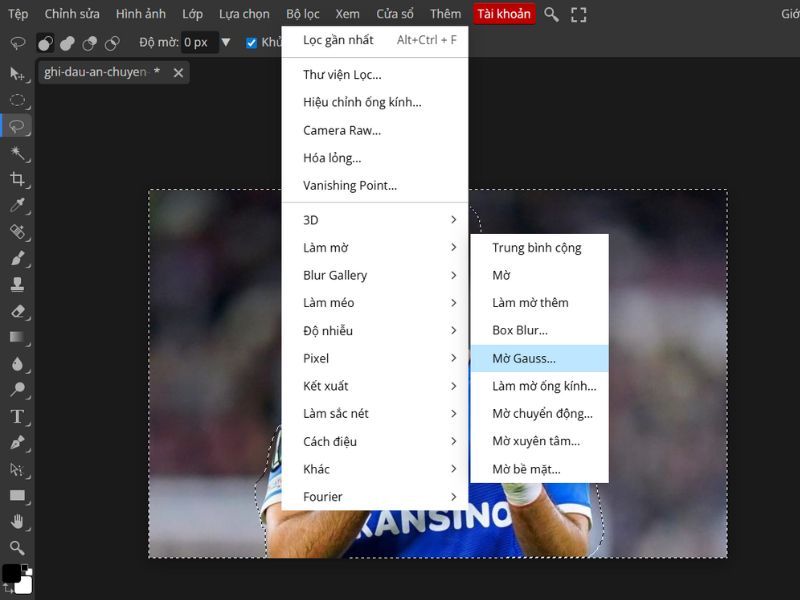Image resolution: width=800 pixels, height=600 pixels.
Task: Expand the Blur Gallery submenu
Action: (375, 275)
